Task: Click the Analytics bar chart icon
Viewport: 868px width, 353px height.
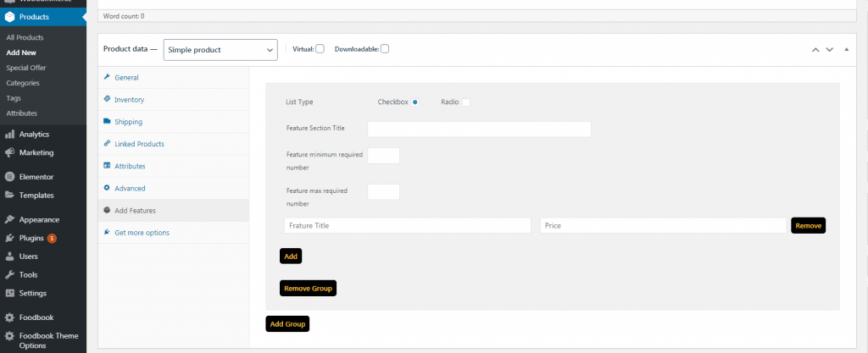Action: tap(9, 134)
